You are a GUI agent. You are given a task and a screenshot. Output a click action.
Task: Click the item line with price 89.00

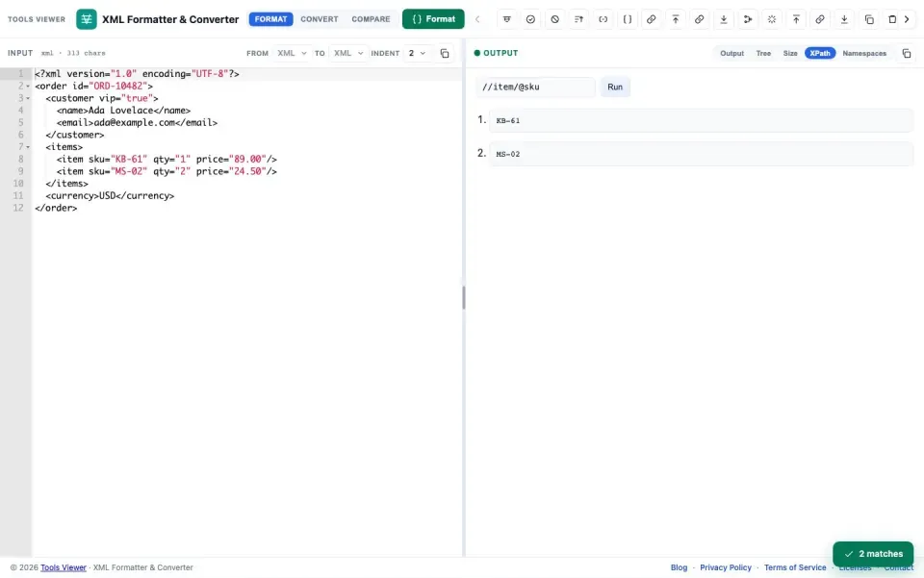click(x=167, y=160)
